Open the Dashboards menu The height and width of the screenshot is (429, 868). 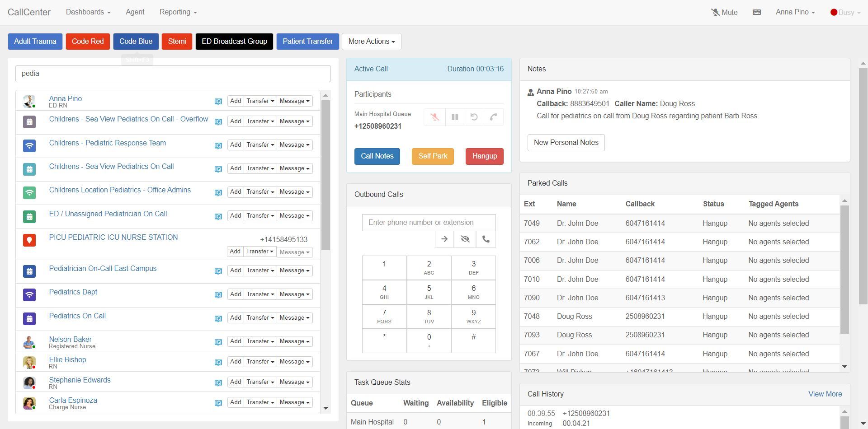click(88, 12)
